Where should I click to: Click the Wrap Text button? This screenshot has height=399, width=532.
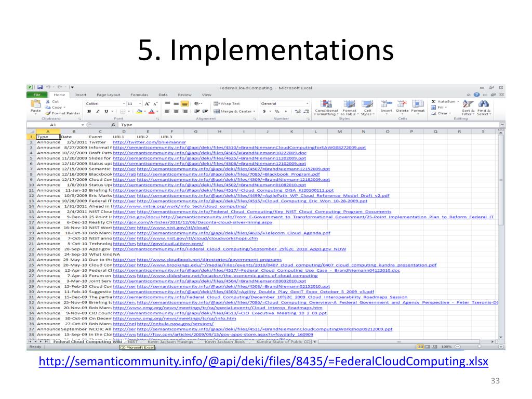coord(227,103)
